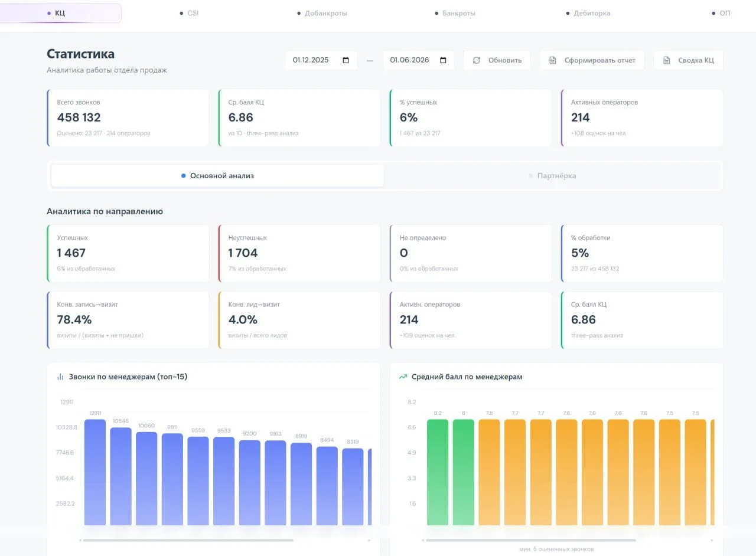Click horizontal scrollbar under calls chart

click(x=188, y=540)
